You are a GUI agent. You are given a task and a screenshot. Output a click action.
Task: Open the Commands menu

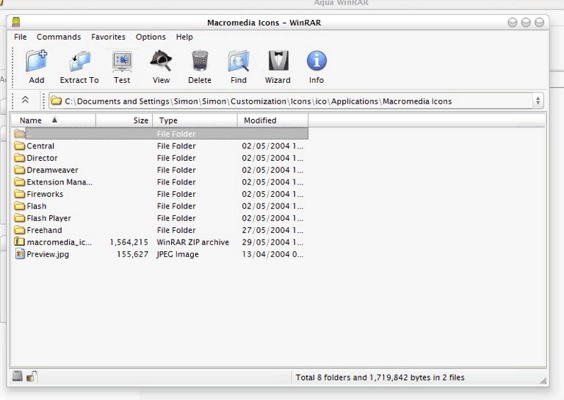tap(59, 37)
